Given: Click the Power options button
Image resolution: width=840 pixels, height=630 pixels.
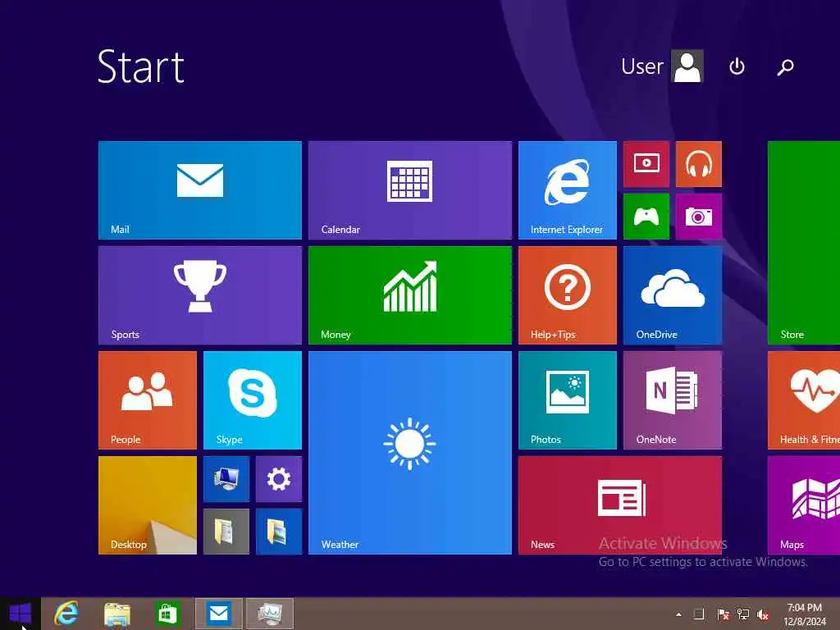Looking at the screenshot, I should coord(737,66).
